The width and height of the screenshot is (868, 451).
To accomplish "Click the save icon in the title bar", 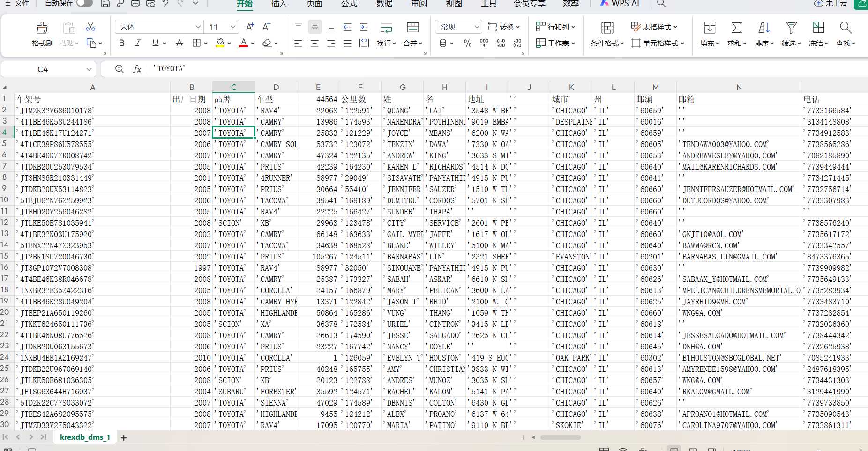I will [x=105, y=3].
